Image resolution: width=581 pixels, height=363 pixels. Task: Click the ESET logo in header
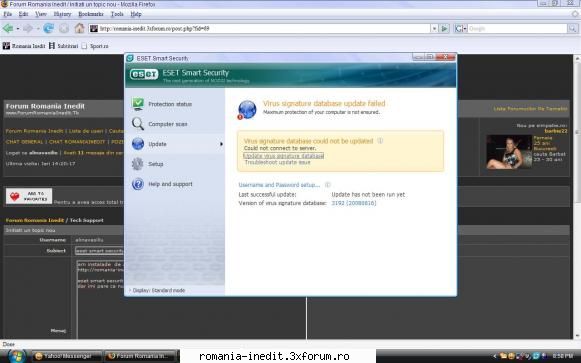tap(144, 74)
